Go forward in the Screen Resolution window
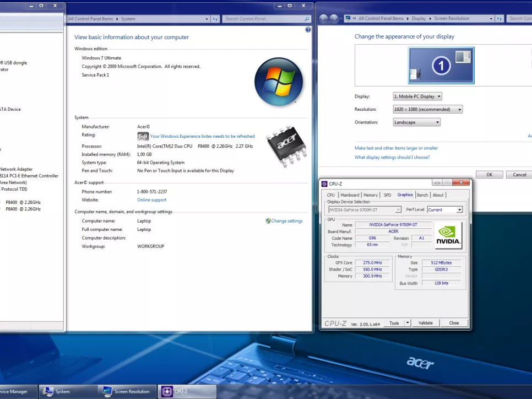Viewport: 532px width, 399px height. [x=334, y=19]
